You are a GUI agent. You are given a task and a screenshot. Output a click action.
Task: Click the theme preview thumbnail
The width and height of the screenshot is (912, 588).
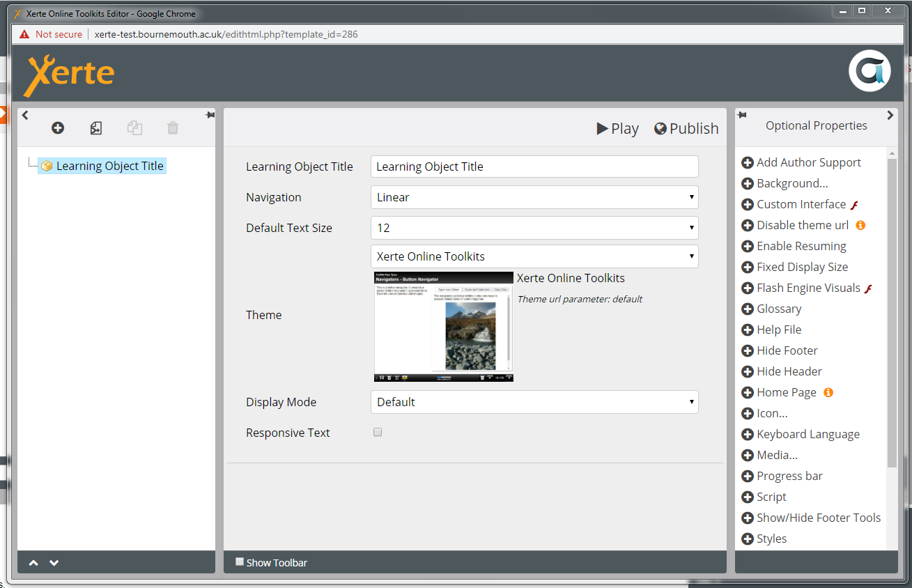(444, 327)
